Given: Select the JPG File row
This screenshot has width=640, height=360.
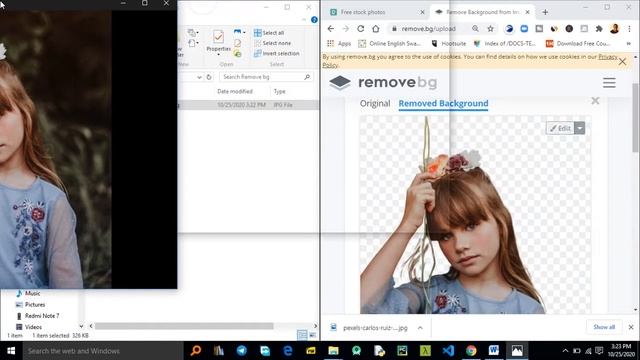Looking at the screenshot, I should [248, 105].
